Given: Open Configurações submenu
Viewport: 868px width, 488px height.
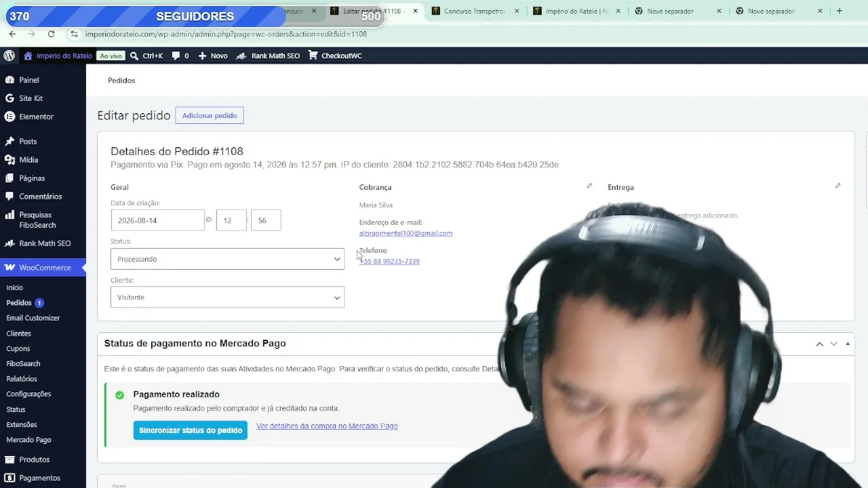Looking at the screenshot, I should [28, 394].
